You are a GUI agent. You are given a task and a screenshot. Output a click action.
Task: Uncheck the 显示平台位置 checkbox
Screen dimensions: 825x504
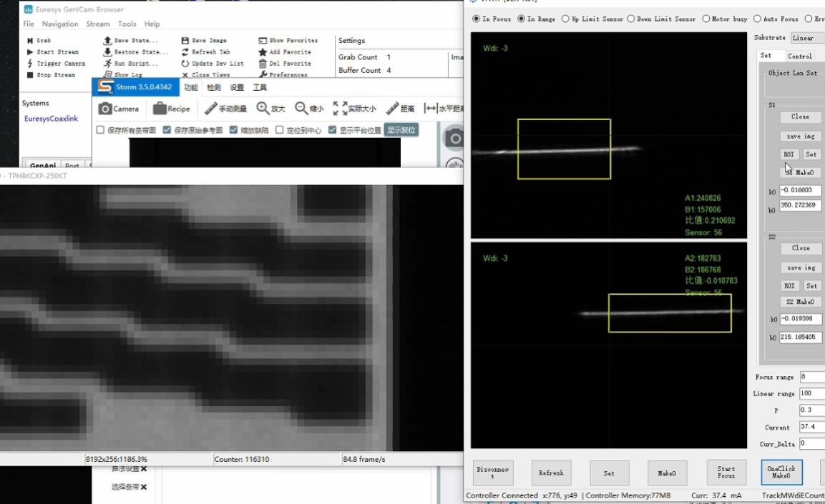click(x=332, y=130)
